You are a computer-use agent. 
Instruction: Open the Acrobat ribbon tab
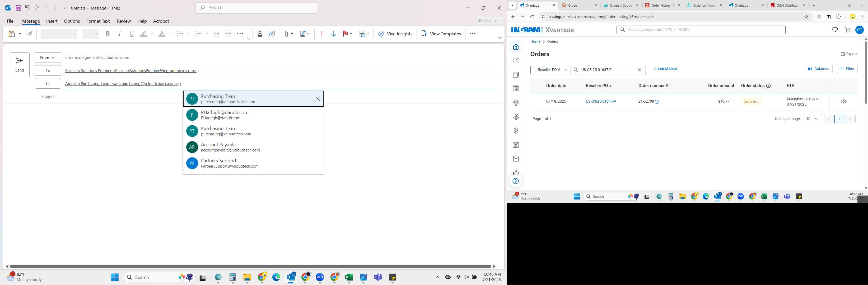[161, 21]
